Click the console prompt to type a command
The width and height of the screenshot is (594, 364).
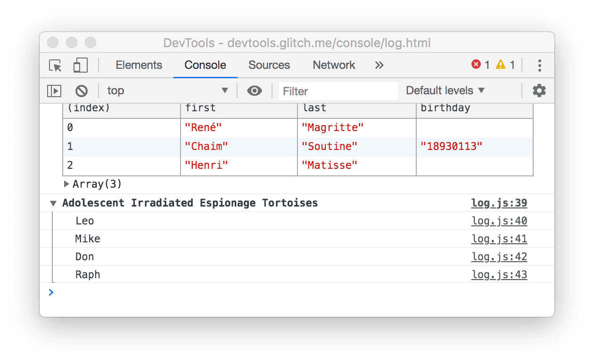pyautogui.click(x=189, y=292)
